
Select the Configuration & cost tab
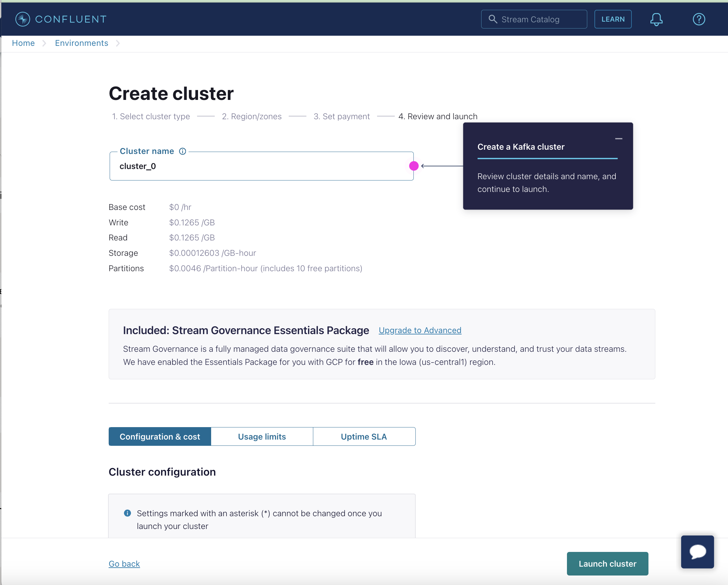pos(160,436)
